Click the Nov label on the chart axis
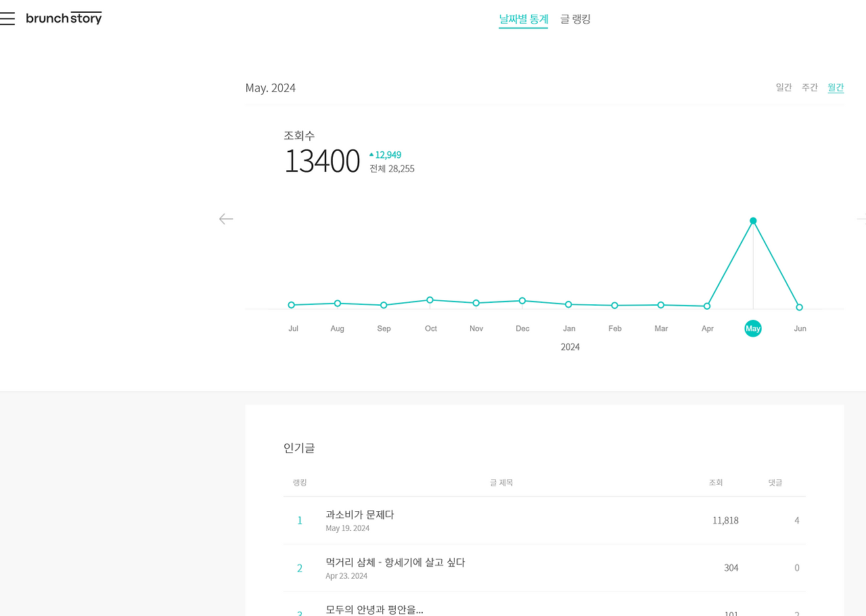866x616 pixels. point(476,329)
